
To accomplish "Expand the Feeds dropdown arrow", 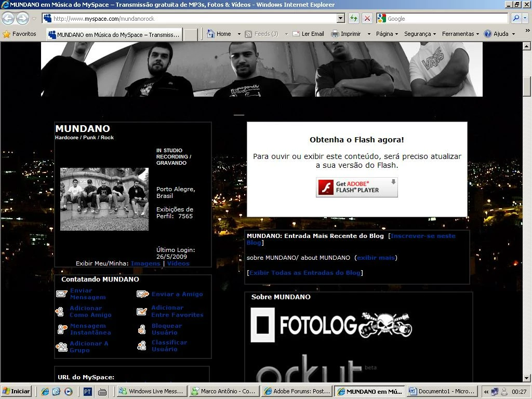I will 286,34.
